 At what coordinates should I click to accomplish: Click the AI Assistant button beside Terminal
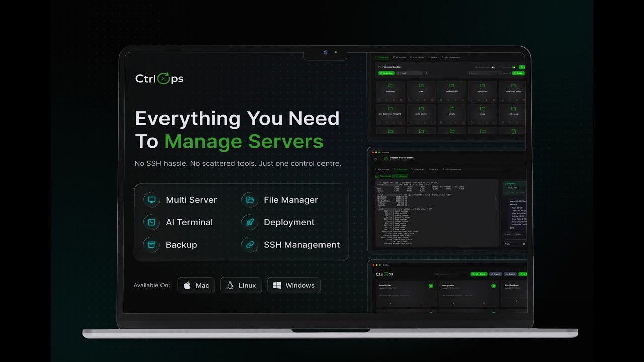pyautogui.click(x=400, y=176)
